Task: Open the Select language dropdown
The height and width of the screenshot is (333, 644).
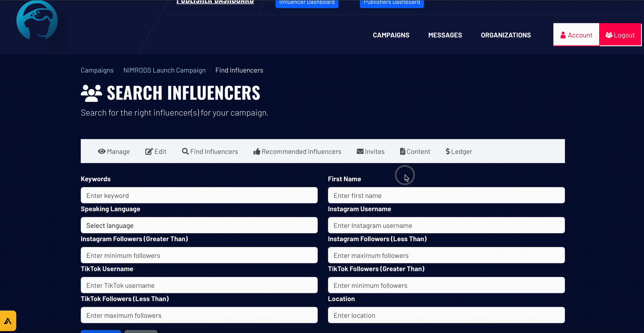Action: click(199, 225)
